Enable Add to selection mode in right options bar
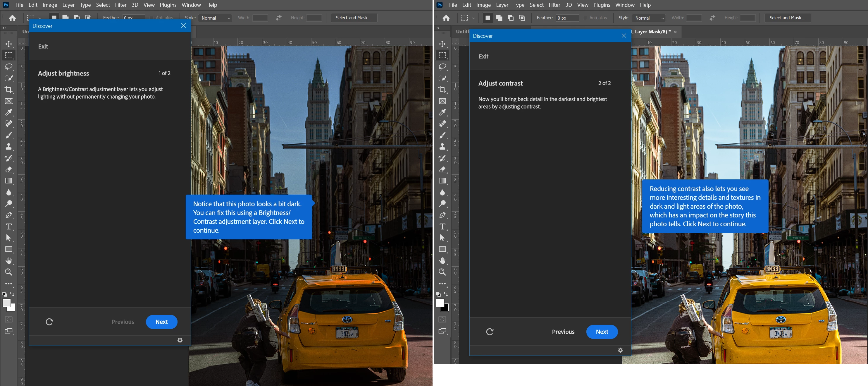 click(x=499, y=18)
